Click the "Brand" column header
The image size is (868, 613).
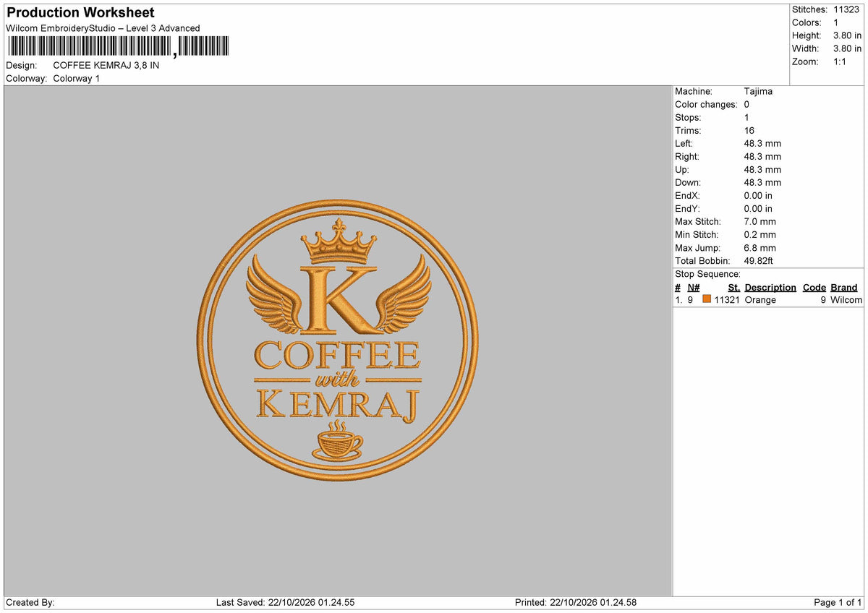[844, 287]
